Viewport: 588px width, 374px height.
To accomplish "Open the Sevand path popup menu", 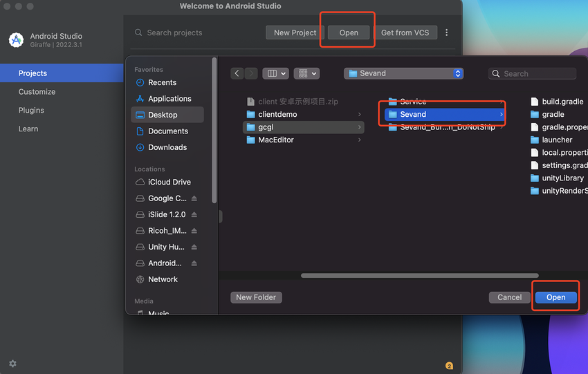I will coord(403,73).
